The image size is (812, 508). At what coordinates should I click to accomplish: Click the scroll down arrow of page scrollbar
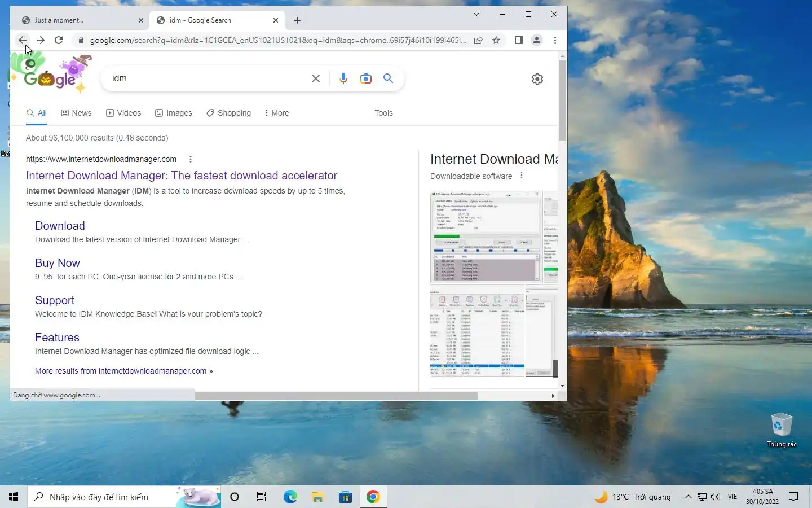pyautogui.click(x=562, y=386)
